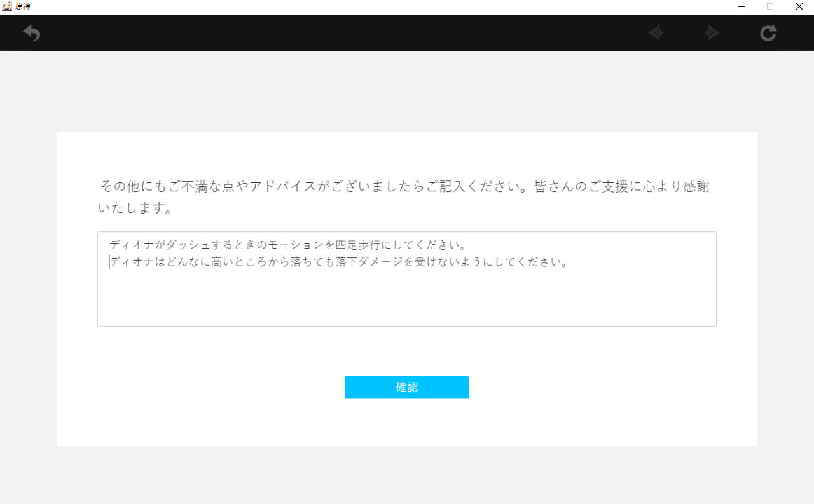
Task: Maximize the 原神 window
Action: [x=770, y=6]
